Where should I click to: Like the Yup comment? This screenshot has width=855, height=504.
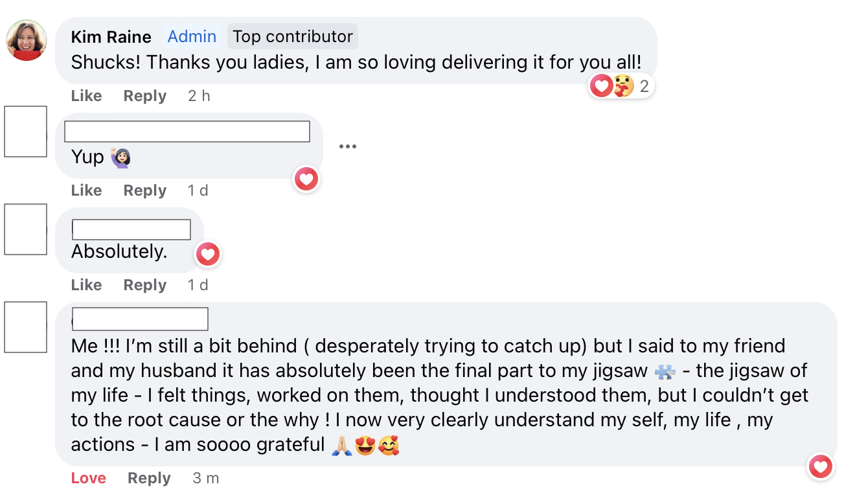[86, 190]
